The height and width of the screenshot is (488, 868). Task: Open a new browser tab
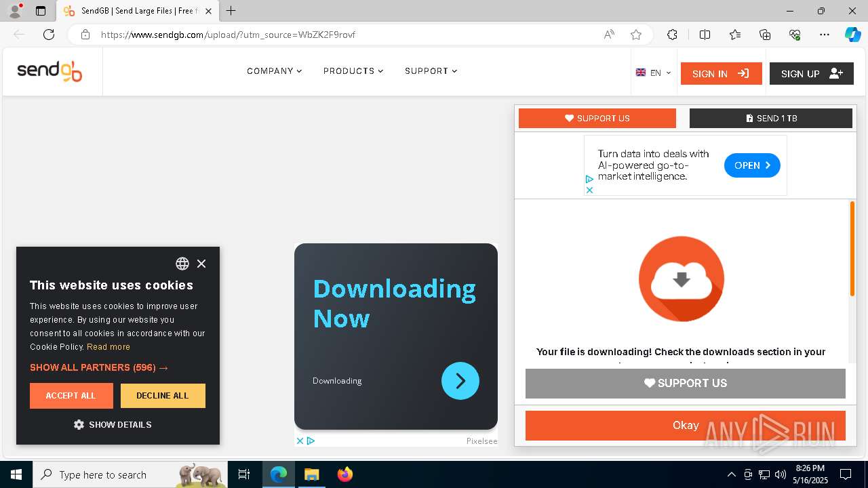pyautogui.click(x=231, y=11)
